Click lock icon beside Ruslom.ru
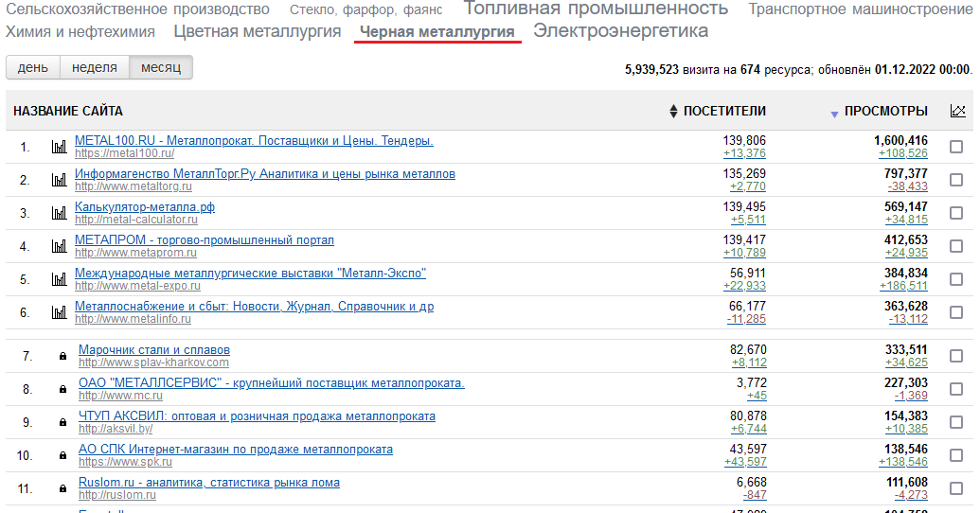The width and height of the screenshot is (980, 513). [x=62, y=488]
